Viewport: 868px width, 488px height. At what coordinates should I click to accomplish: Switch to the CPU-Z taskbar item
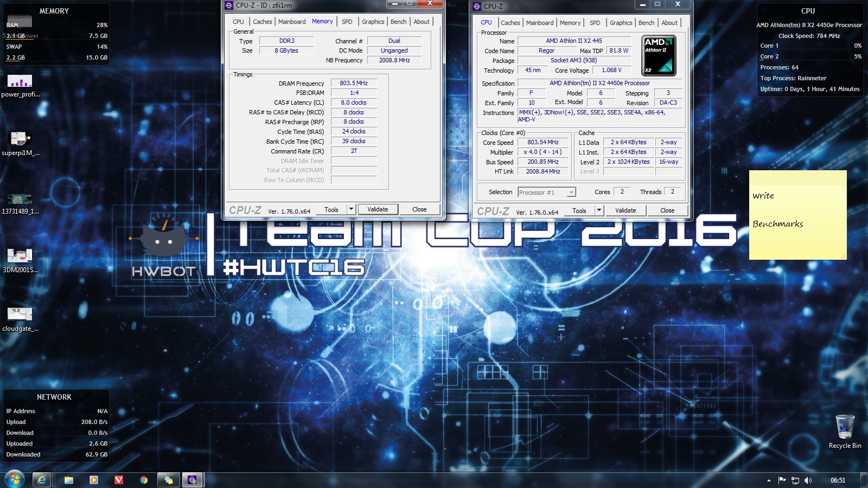(193, 480)
